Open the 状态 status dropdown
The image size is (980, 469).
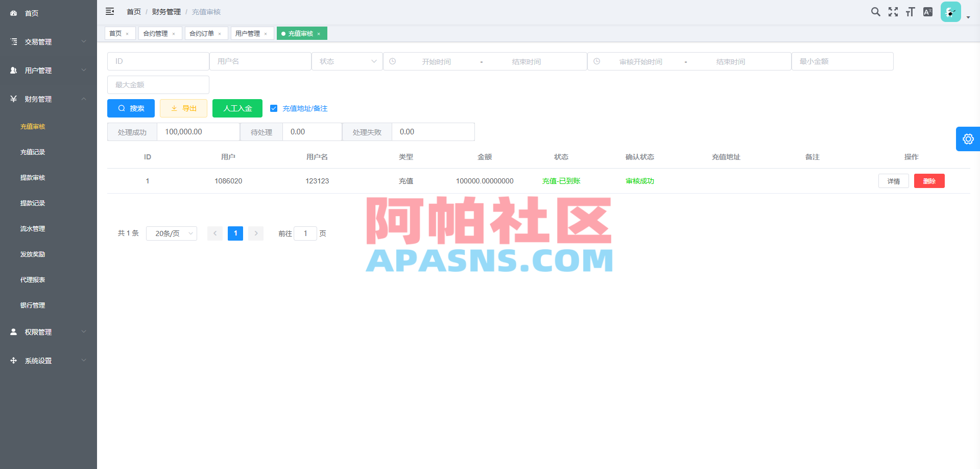(347, 61)
